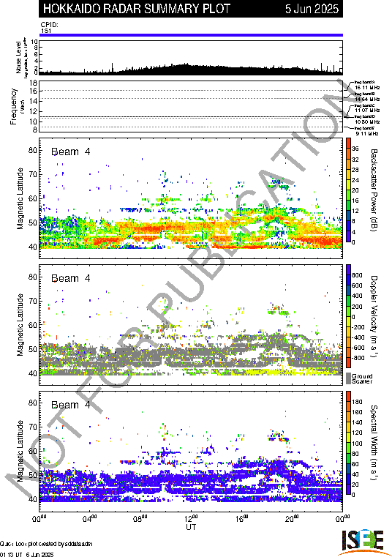Click the Quick Look plot credit text
The width and height of the screenshot is (392, 557).
coord(46,544)
